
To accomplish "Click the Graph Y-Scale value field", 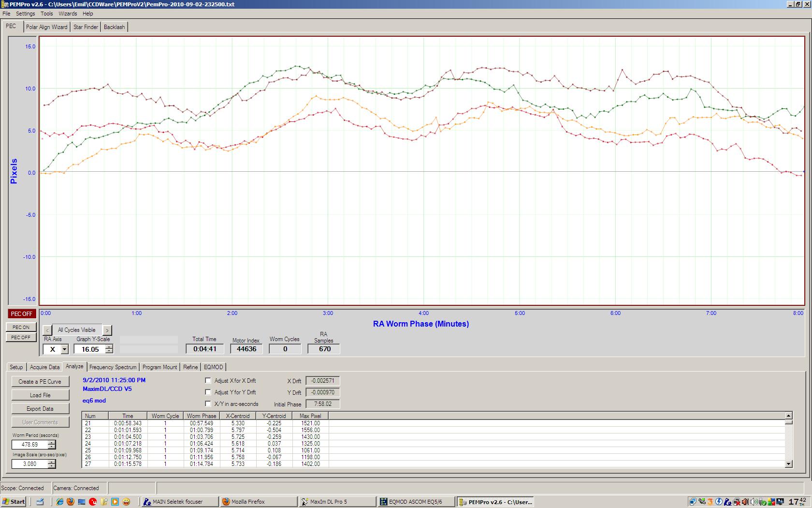I will click(90, 349).
